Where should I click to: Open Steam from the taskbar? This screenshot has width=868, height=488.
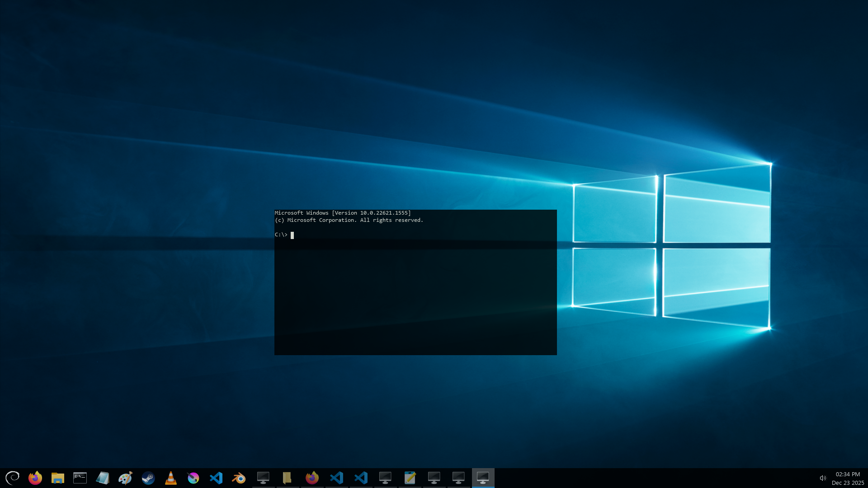[148, 478]
